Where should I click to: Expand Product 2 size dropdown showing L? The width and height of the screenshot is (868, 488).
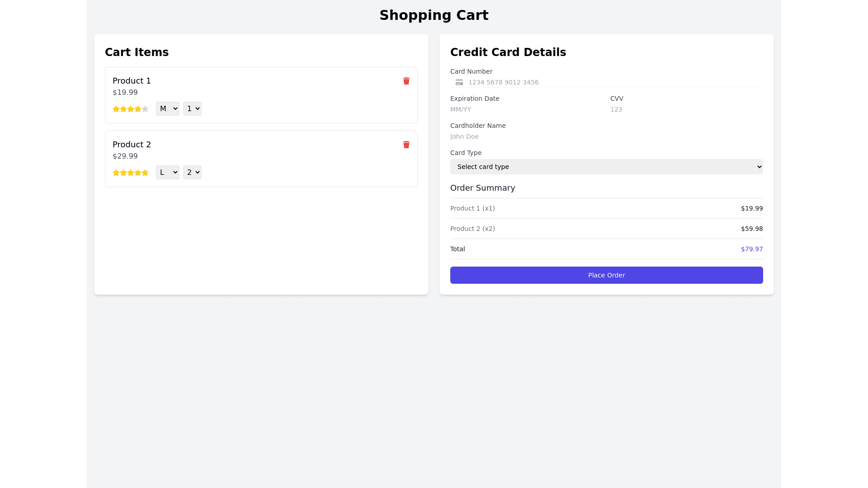tap(168, 172)
